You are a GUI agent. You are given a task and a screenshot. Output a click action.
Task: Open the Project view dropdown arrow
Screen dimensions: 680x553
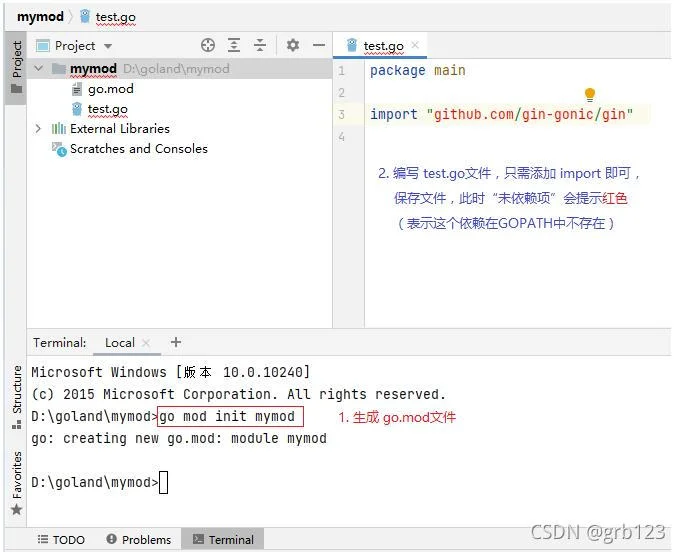[108, 46]
